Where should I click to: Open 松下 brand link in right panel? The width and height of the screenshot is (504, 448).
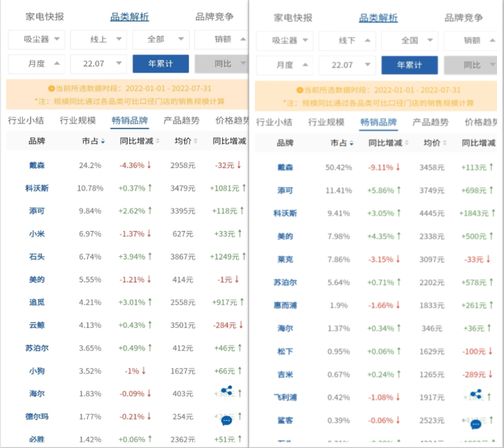coord(285,352)
